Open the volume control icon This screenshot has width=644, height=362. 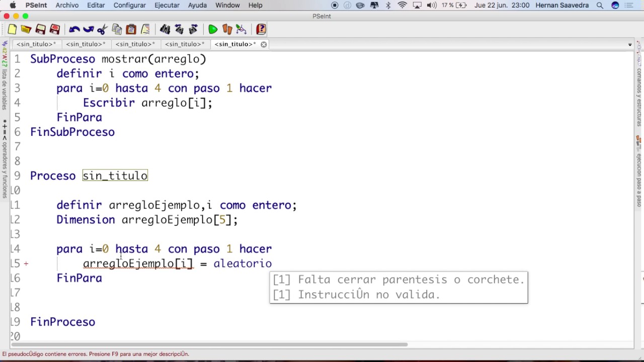[431, 5]
